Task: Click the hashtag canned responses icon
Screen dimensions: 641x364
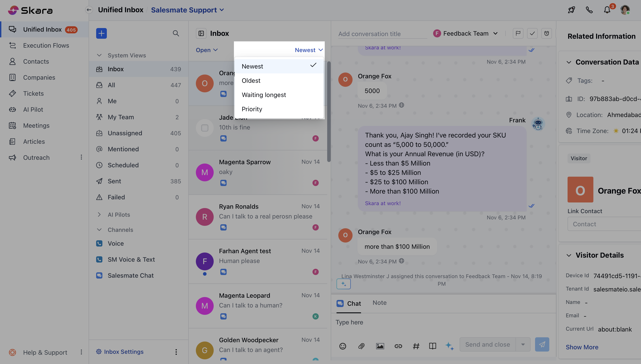Action: (x=416, y=346)
